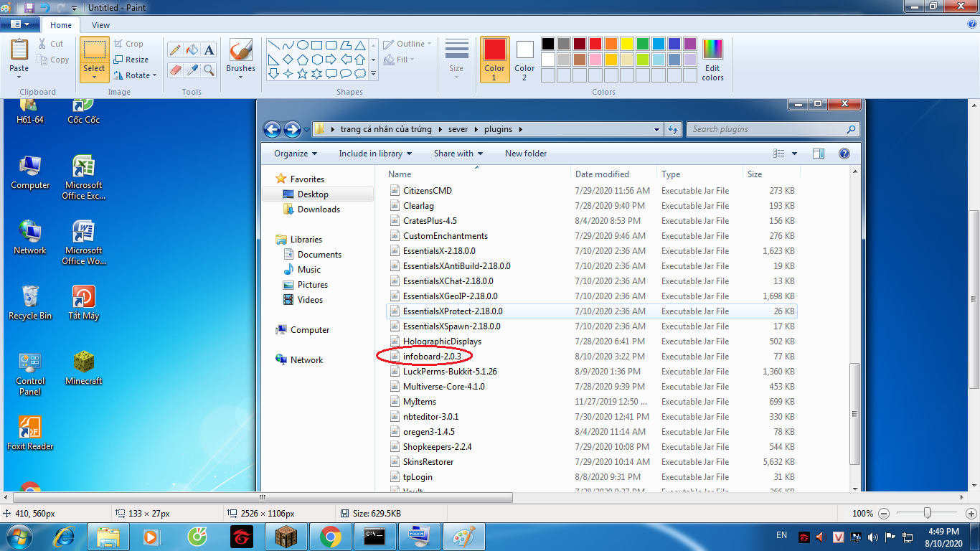Activate the Color 1 foreground selector
The height and width of the screenshot is (551, 980).
click(494, 59)
